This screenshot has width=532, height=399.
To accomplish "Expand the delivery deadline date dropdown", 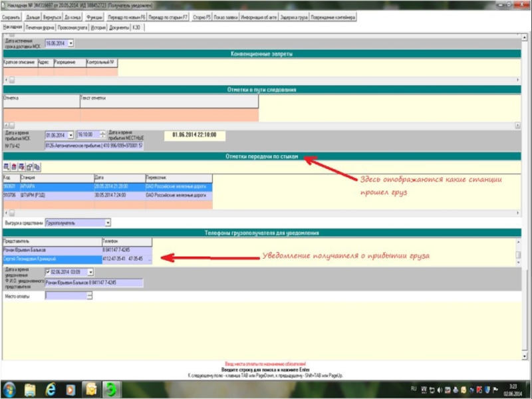I will (x=72, y=43).
